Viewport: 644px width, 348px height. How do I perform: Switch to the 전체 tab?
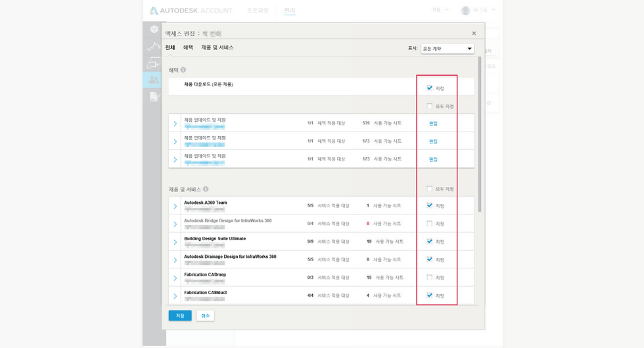(x=170, y=48)
